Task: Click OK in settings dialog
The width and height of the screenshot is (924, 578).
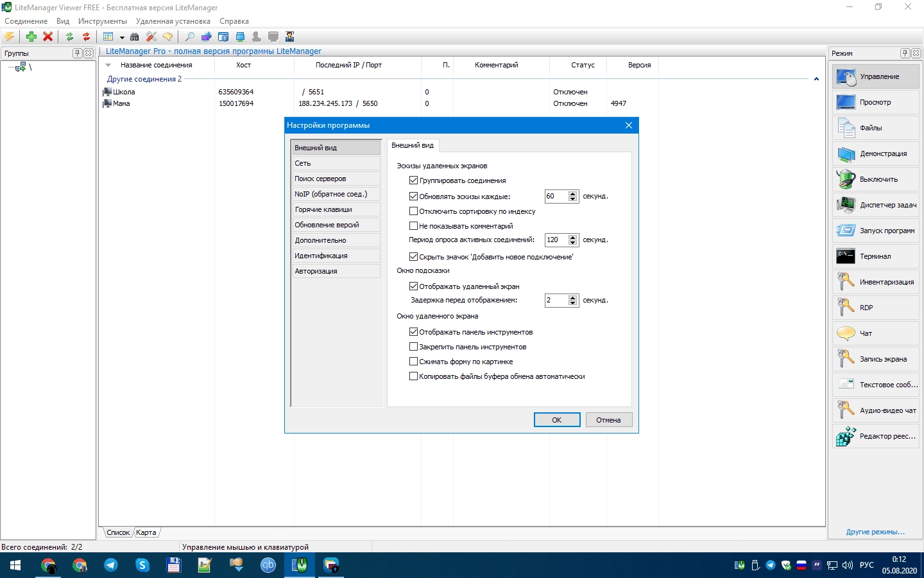Action: coord(557,420)
